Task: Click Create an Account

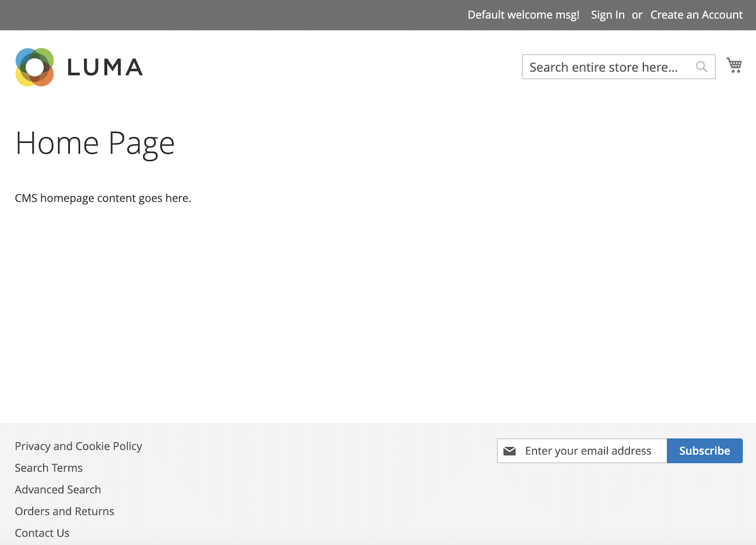Action: click(x=696, y=15)
